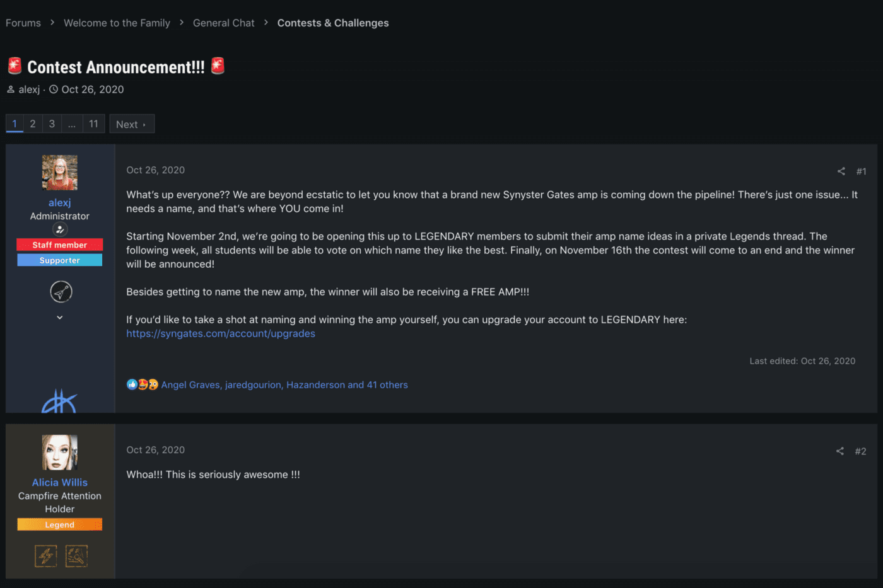Click the staff badge icon below Administrator
This screenshot has width=883, height=588.
click(60, 229)
